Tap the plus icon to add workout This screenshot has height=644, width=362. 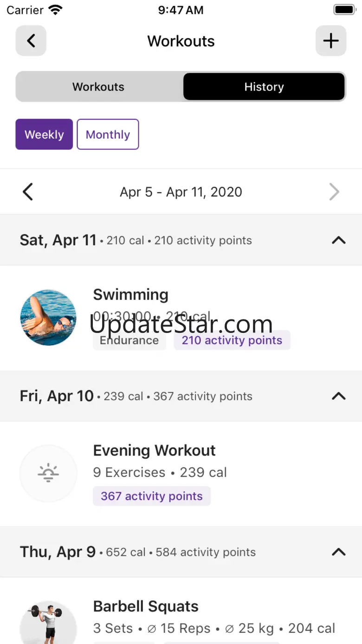click(330, 41)
